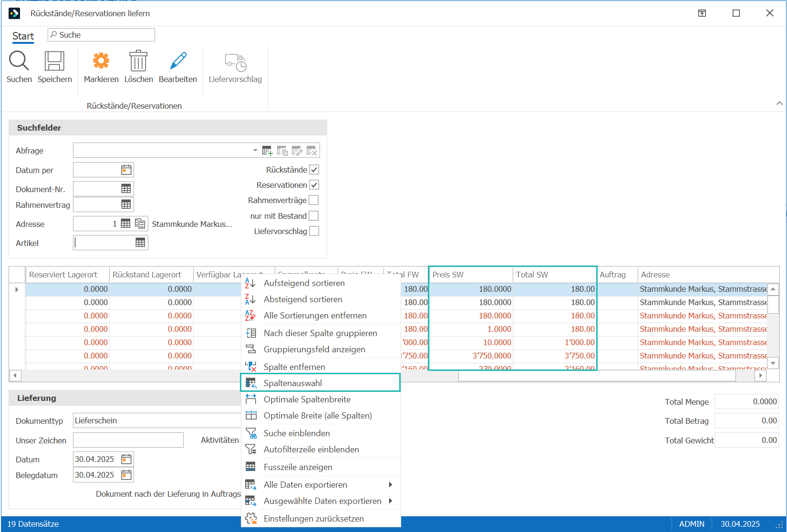Open address lookup table icon

[x=125, y=224]
